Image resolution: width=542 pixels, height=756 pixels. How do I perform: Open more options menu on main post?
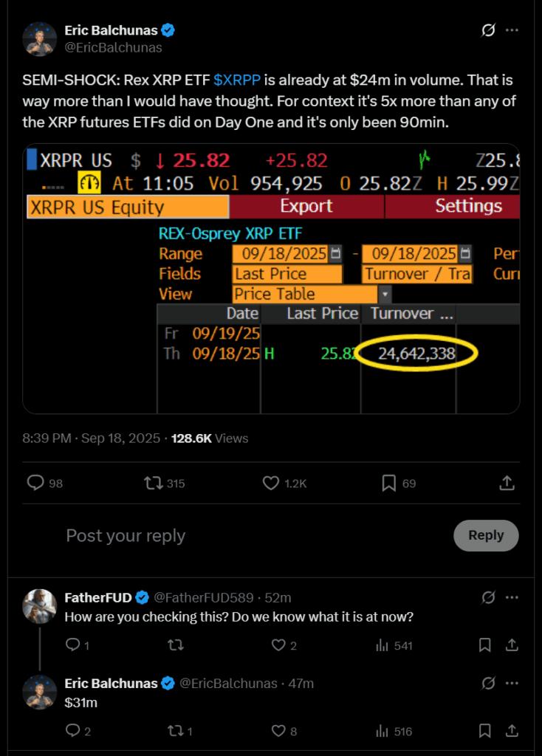tap(511, 31)
